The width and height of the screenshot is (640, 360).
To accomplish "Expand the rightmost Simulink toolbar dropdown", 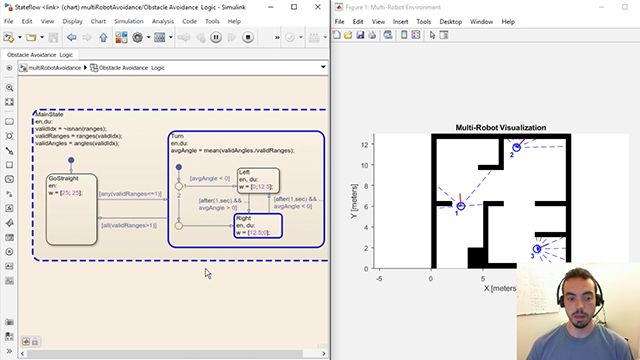I will [x=325, y=38].
